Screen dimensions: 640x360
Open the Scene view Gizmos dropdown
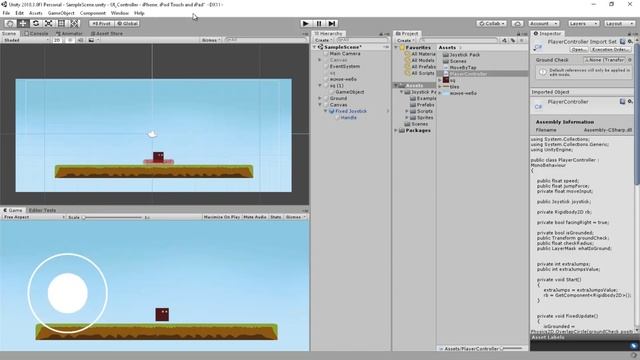pos(211,40)
